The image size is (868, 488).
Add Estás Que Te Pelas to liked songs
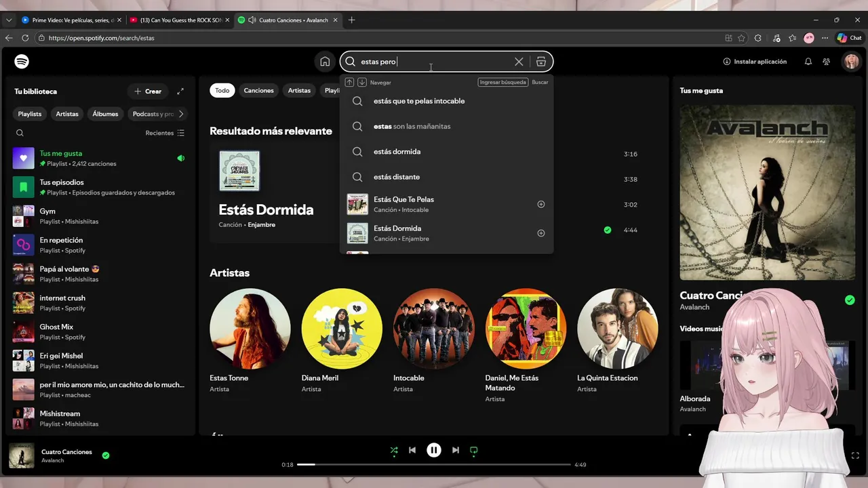tap(541, 204)
